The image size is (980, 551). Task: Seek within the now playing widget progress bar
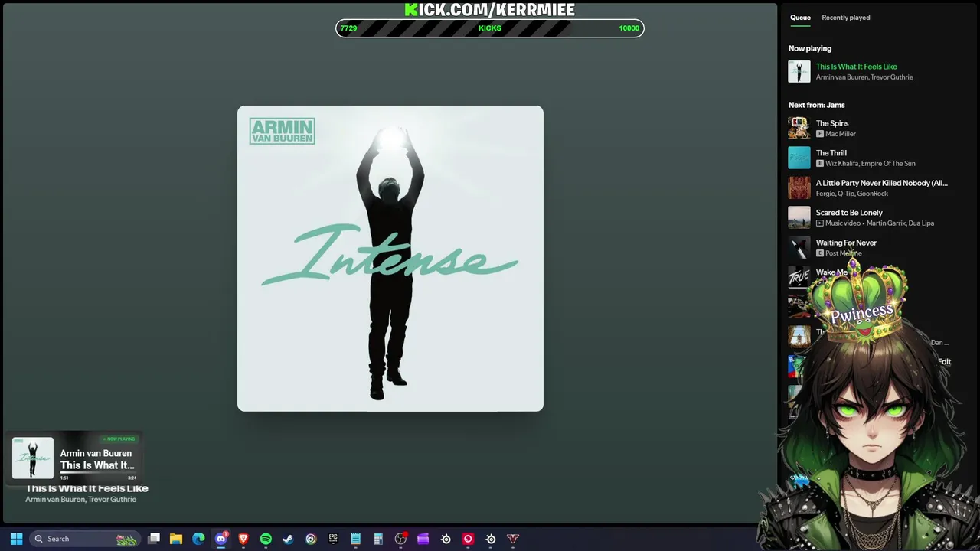click(x=98, y=473)
